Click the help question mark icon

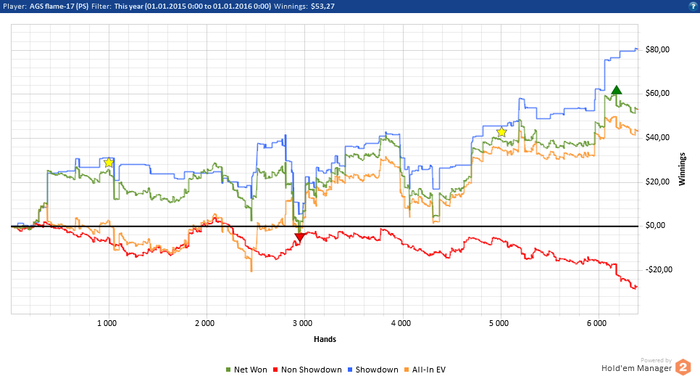(693, 6)
